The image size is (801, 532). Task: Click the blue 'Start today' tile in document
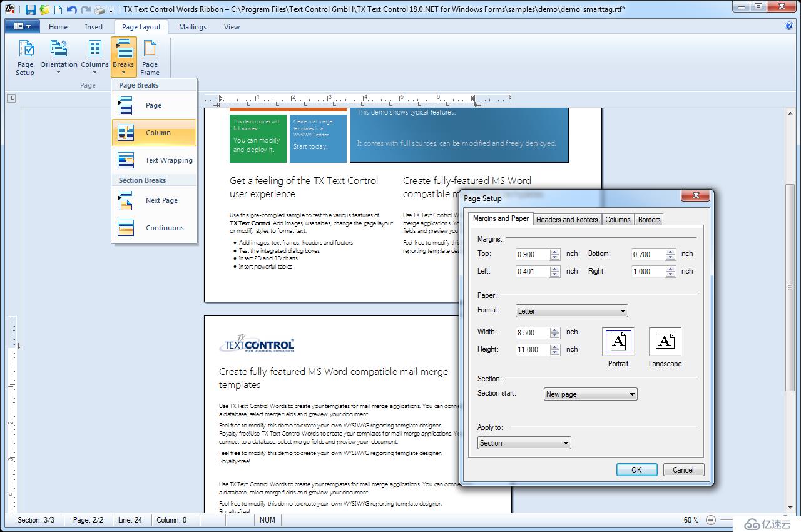pos(318,138)
